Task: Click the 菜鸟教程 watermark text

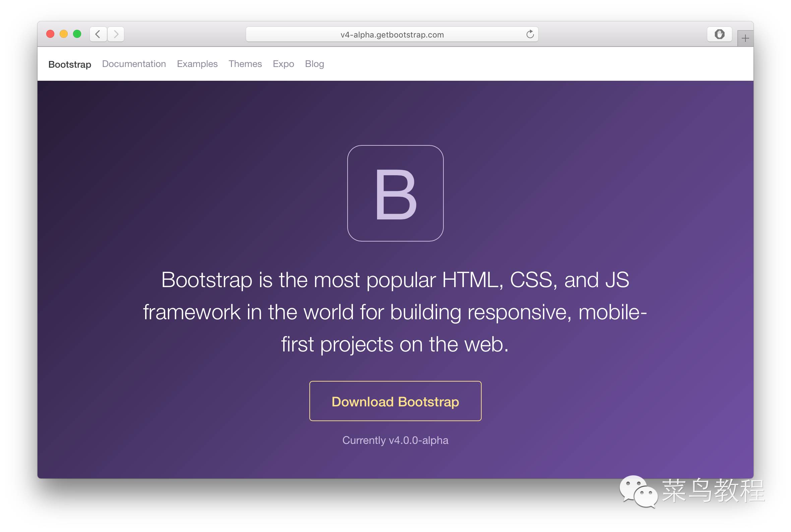Action: tap(713, 490)
